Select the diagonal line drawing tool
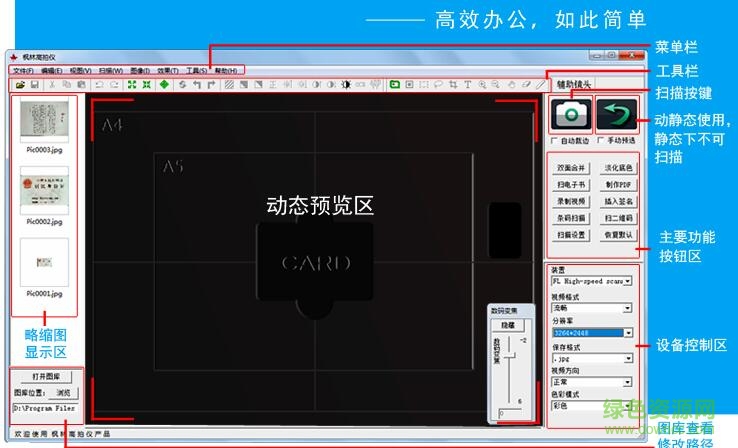738x448 pixels. pyautogui.click(x=541, y=85)
